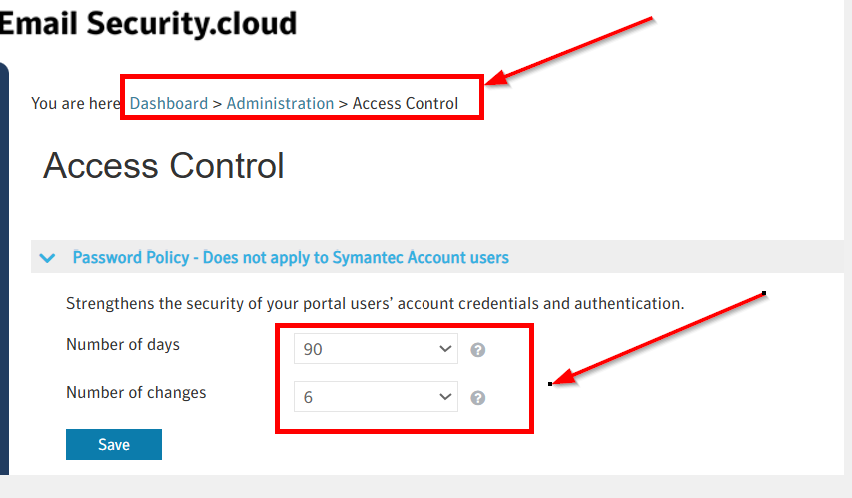Screen dimensions: 852x498
Task: Save the password policy settings
Action: click(114, 445)
